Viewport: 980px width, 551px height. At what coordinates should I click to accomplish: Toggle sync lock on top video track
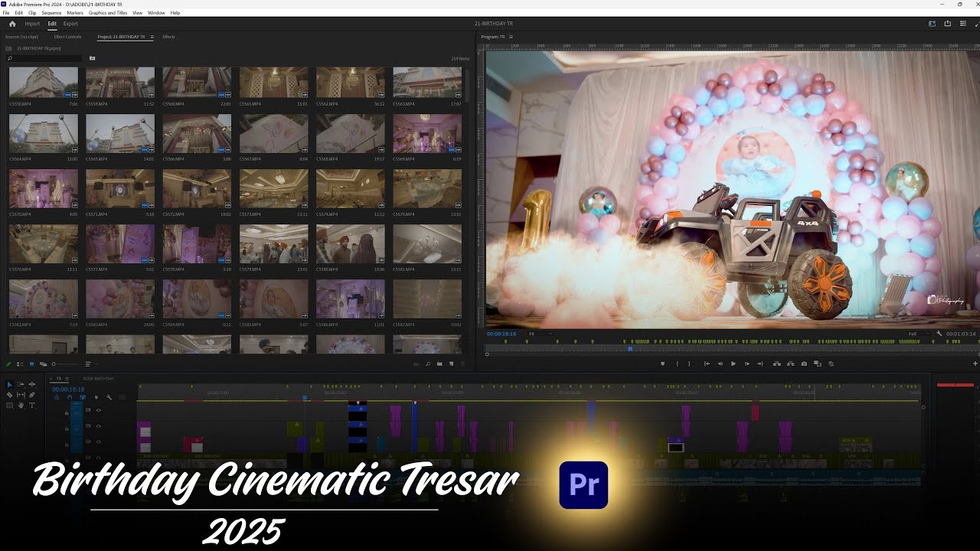click(88, 410)
